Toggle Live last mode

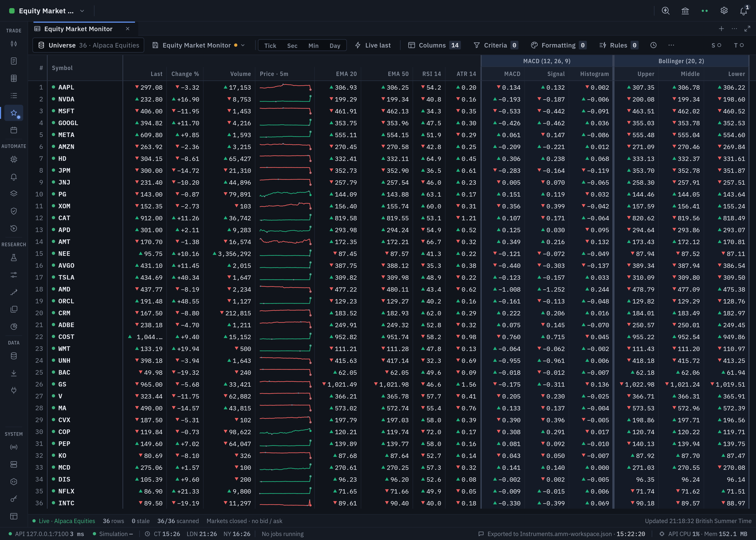[373, 45]
